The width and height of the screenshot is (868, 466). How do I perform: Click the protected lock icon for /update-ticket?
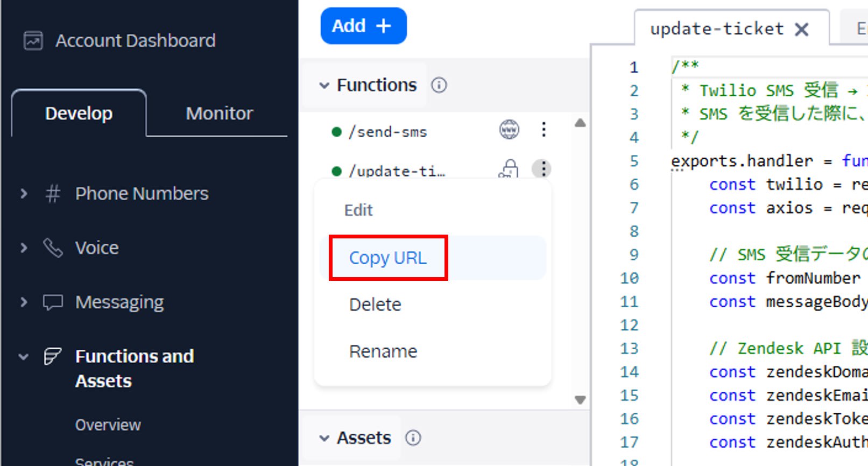pyautogui.click(x=509, y=169)
